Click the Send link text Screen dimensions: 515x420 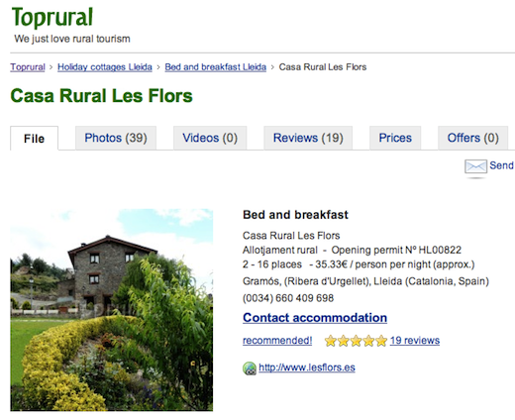click(501, 165)
